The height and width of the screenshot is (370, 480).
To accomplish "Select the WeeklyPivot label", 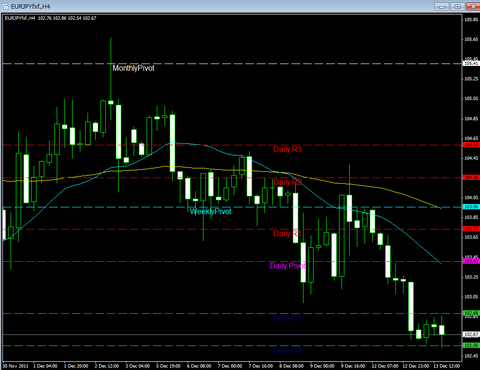I will click(x=210, y=211).
